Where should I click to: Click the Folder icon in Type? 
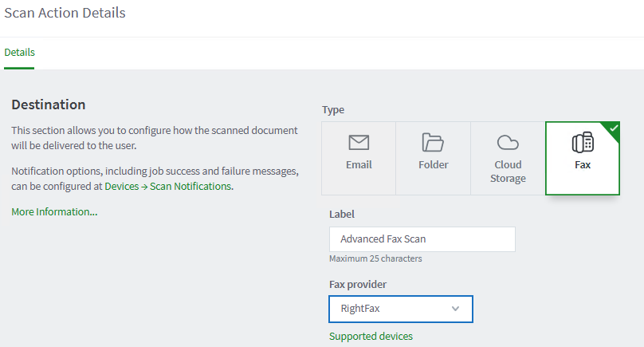(433, 143)
